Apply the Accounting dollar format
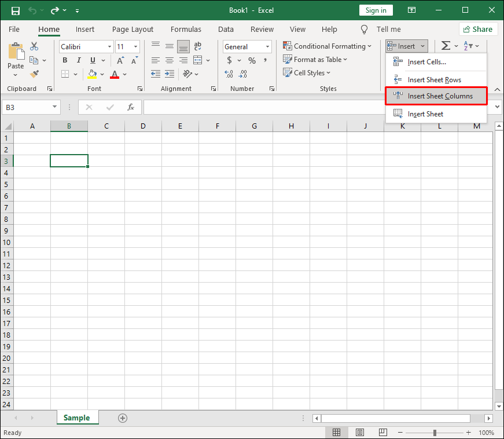Screen dimensions: 504x439 pyautogui.click(x=229, y=60)
